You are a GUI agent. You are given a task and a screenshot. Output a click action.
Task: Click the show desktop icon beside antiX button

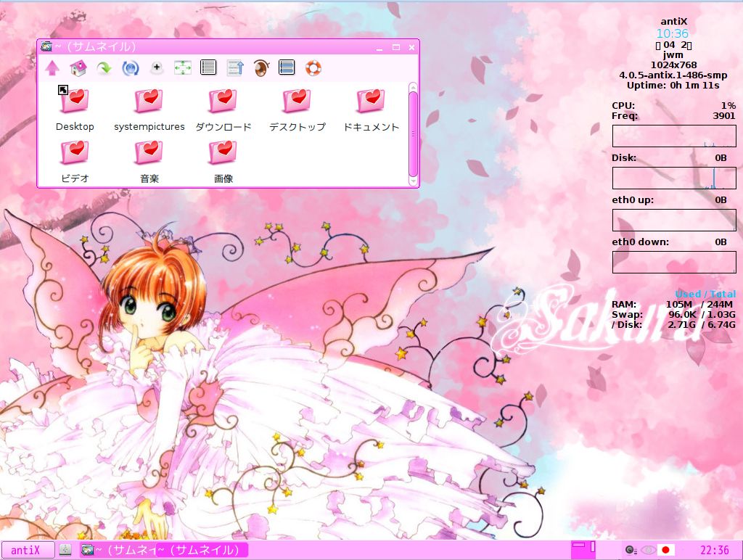point(65,550)
